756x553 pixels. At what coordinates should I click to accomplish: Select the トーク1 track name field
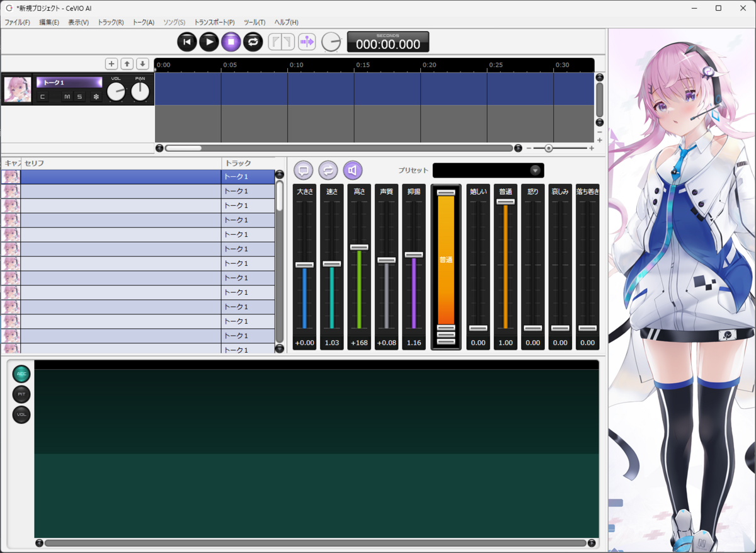69,83
